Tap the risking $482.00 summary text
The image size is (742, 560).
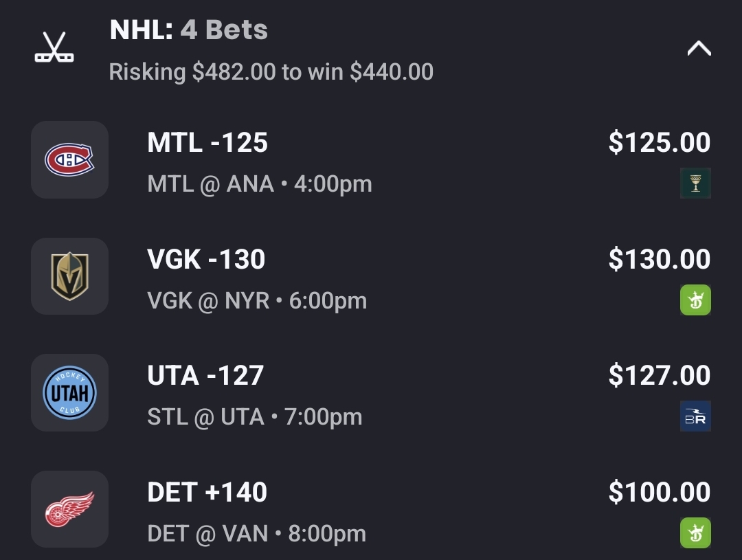click(271, 71)
